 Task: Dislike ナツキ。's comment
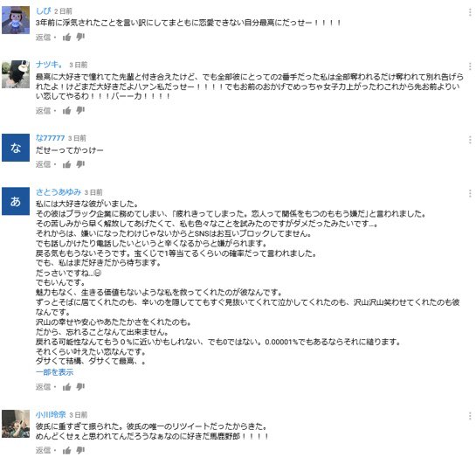tap(80, 110)
